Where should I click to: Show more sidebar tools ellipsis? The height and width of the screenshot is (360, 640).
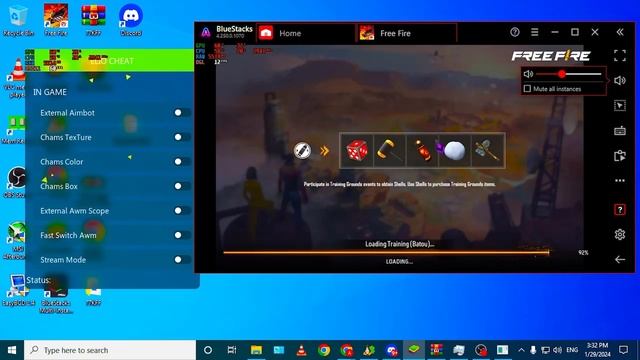pyautogui.click(x=620, y=180)
